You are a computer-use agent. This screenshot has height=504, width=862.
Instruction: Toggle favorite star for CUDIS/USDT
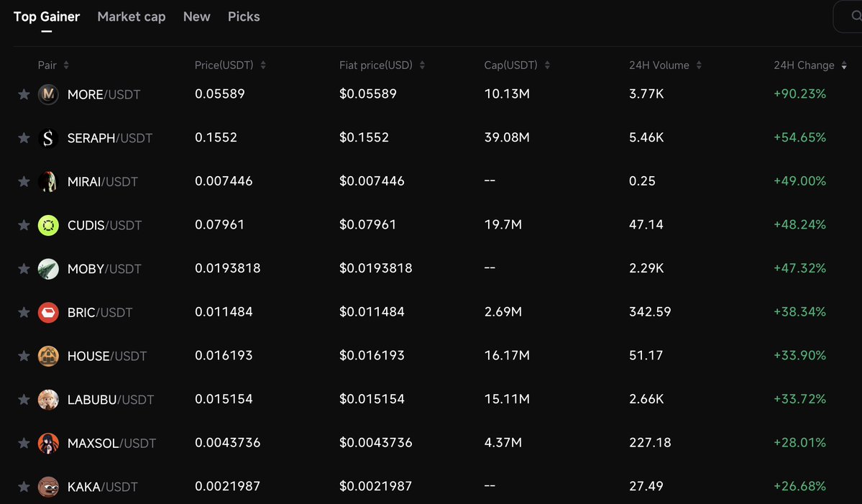coord(24,225)
